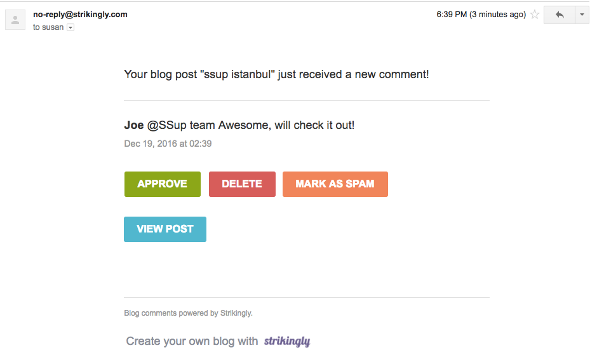Image resolution: width=597 pixels, height=364 pixels.
Task: Star this email message
Action: pos(535,15)
